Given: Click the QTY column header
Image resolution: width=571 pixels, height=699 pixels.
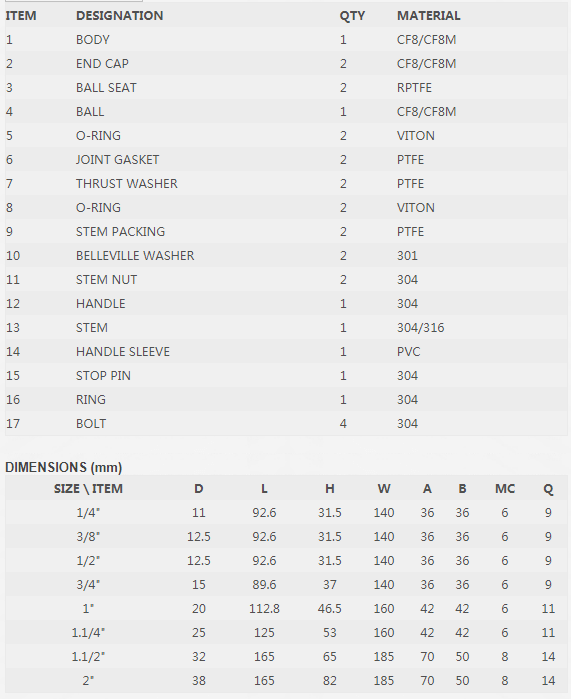Looking at the screenshot, I should click(x=352, y=16).
